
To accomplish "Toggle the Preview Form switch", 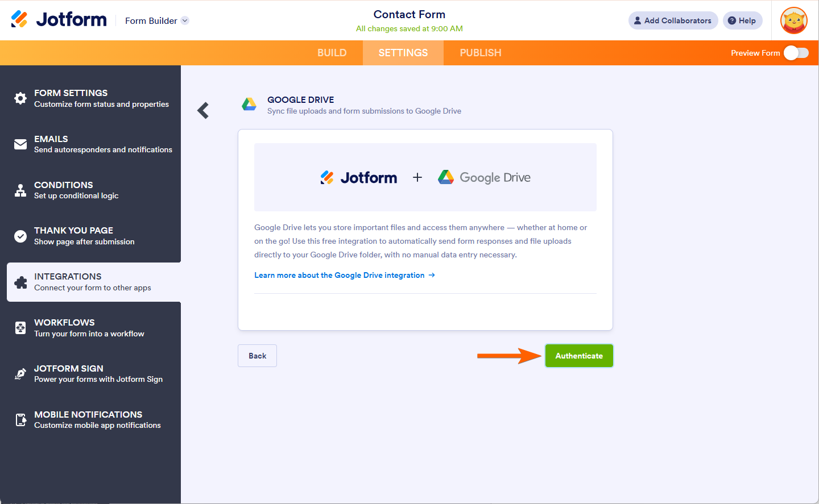I will click(796, 53).
